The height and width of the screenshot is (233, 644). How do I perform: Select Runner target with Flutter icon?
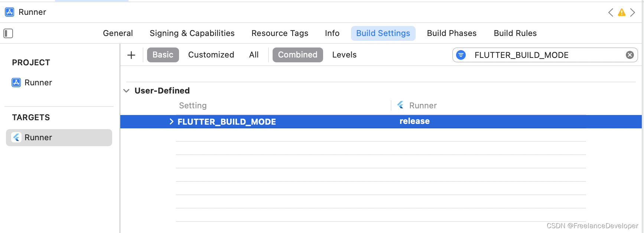point(59,138)
